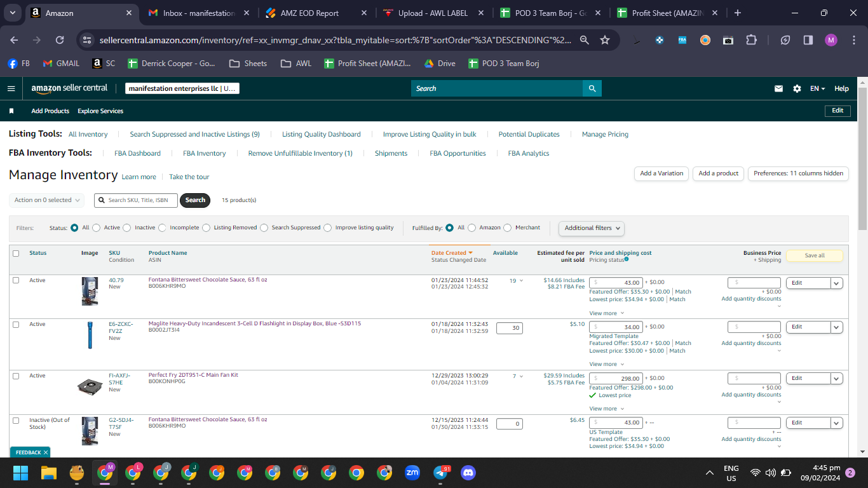The height and width of the screenshot is (488, 868).
Task: Tick the checkbox for the Maglite Flashlight row
Action: pos(16,324)
